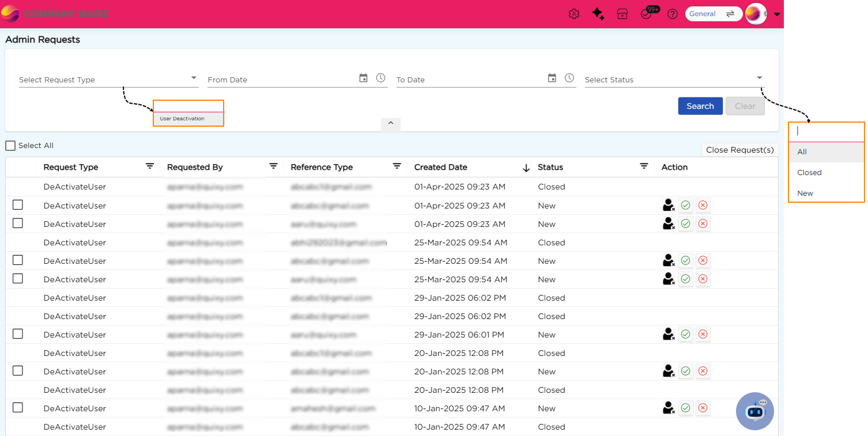The width and height of the screenshot is (868, 436).
Task: Sort by Created Date column arrow
Action: pos(526,168)
